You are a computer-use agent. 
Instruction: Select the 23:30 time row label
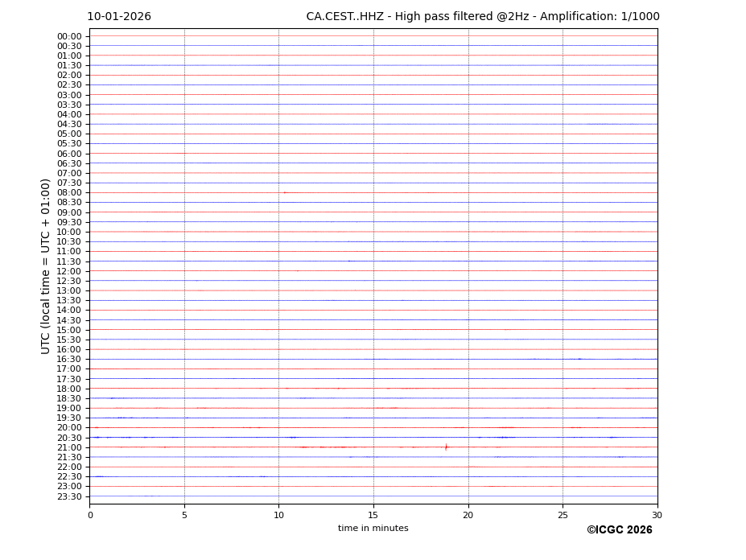tap(69, 496)
